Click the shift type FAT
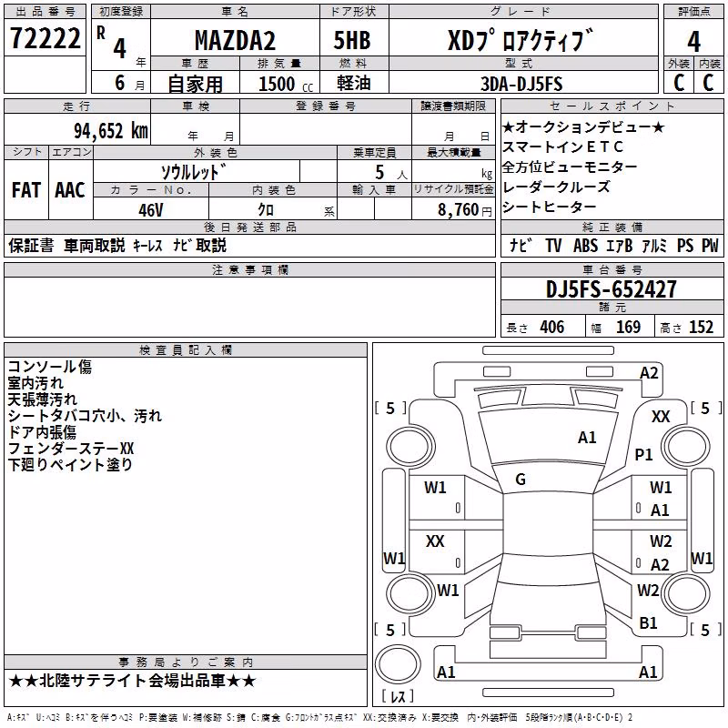 [26, 190]
